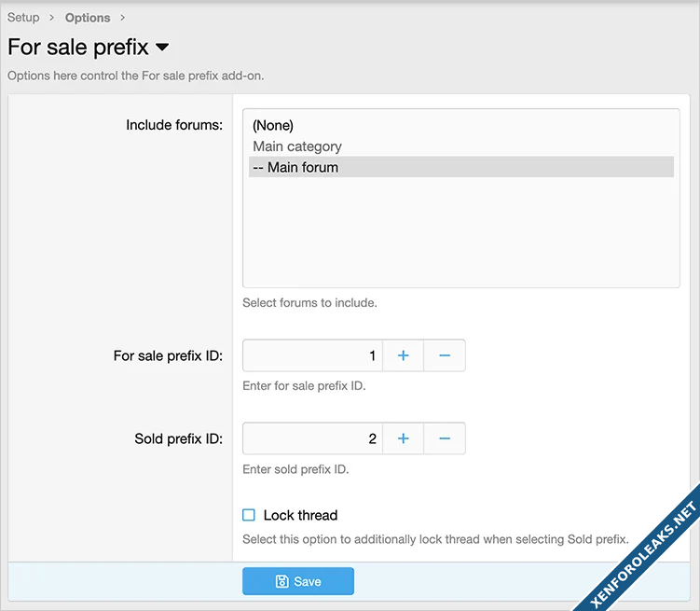Decrement Sold prefix ID using minus icon
The width and height of the screenshot is (700, 611).
(445, 438)
